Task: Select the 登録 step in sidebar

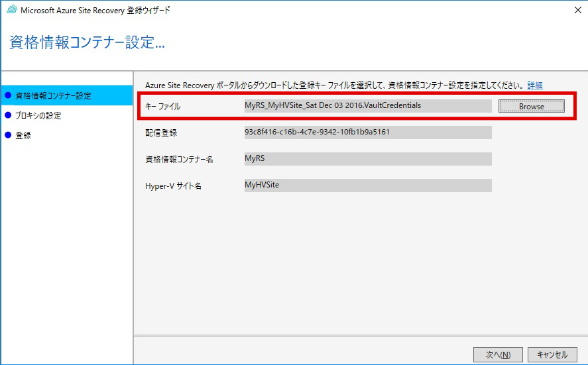Action: pyautogui.click(x=23, y=135)
